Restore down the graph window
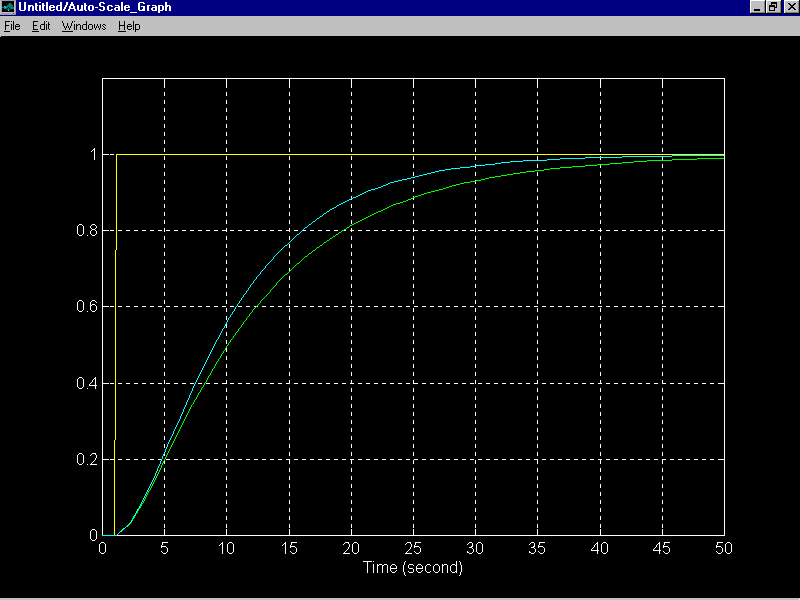800x600 pixels. [x=773, y=7]
